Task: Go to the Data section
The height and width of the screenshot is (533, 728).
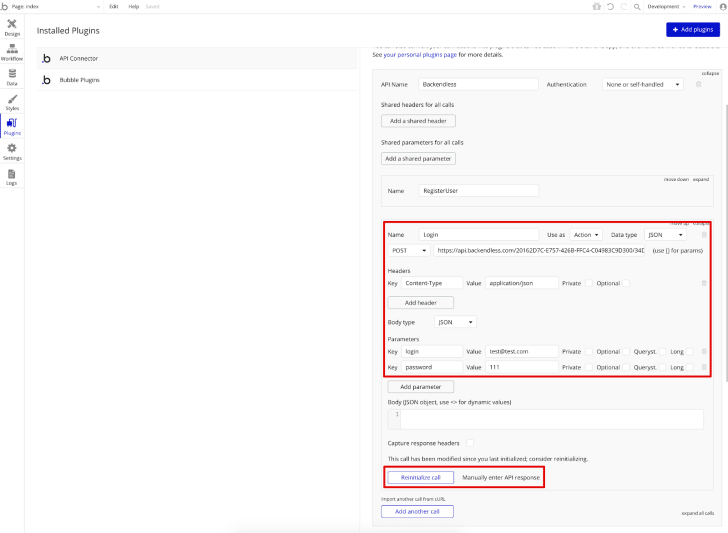Action: (x=12, y=77)
